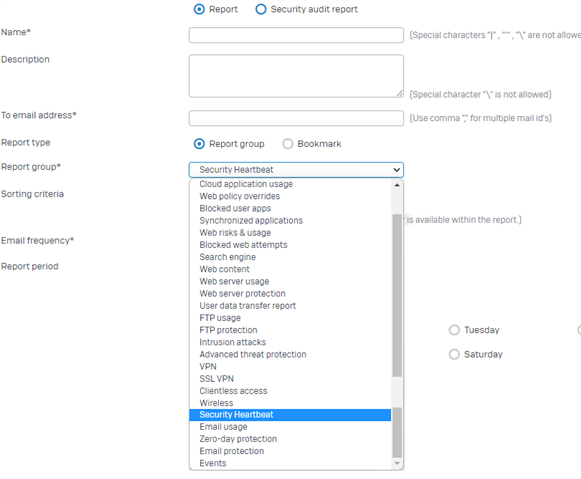Image resolution: width=581 pixels, height=479 pixels.
Task: Click the Description text area
Action: [x=296, y=76]
